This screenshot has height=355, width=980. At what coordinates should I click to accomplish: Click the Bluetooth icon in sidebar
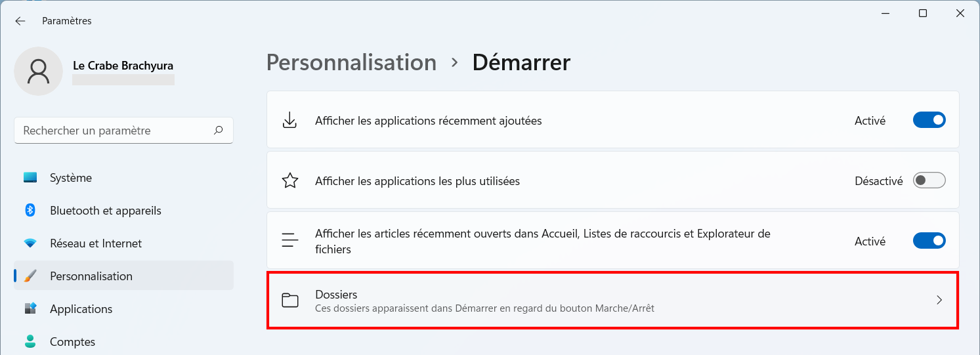tap(30, 210)
